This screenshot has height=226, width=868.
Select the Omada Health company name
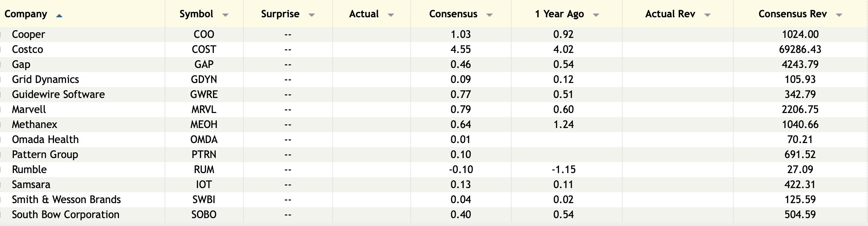click(x=45, y=140)
